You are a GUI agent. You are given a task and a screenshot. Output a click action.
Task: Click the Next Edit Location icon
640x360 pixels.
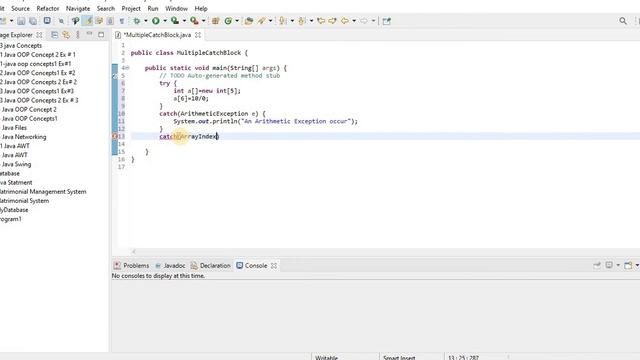[333, 21]
